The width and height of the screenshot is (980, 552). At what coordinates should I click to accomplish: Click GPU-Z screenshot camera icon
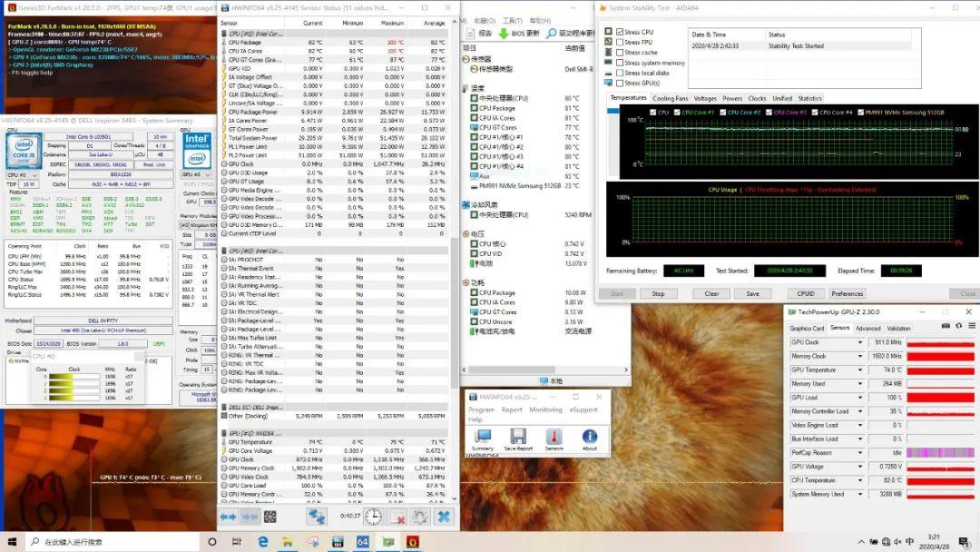coord(945,328)
